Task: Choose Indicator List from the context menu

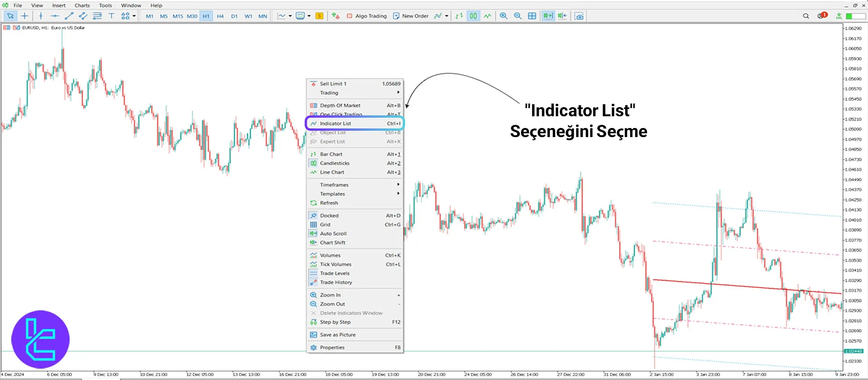Action: (335, 123)
